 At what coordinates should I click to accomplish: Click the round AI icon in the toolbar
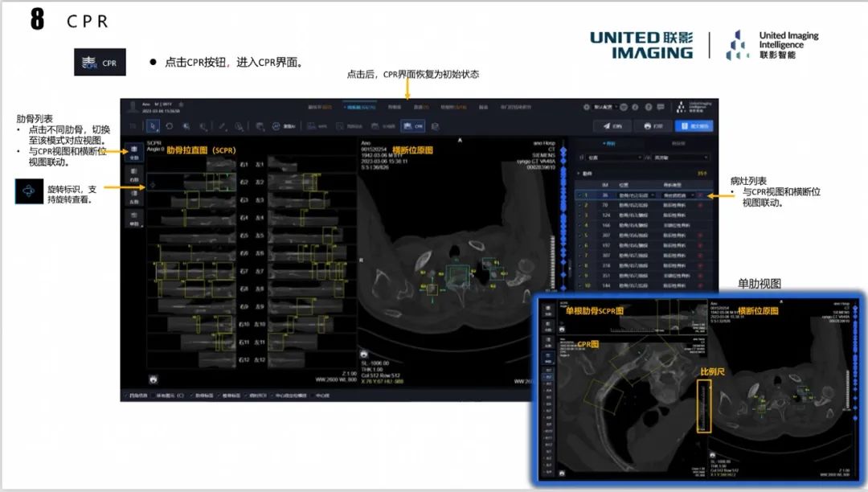point(276,126)
